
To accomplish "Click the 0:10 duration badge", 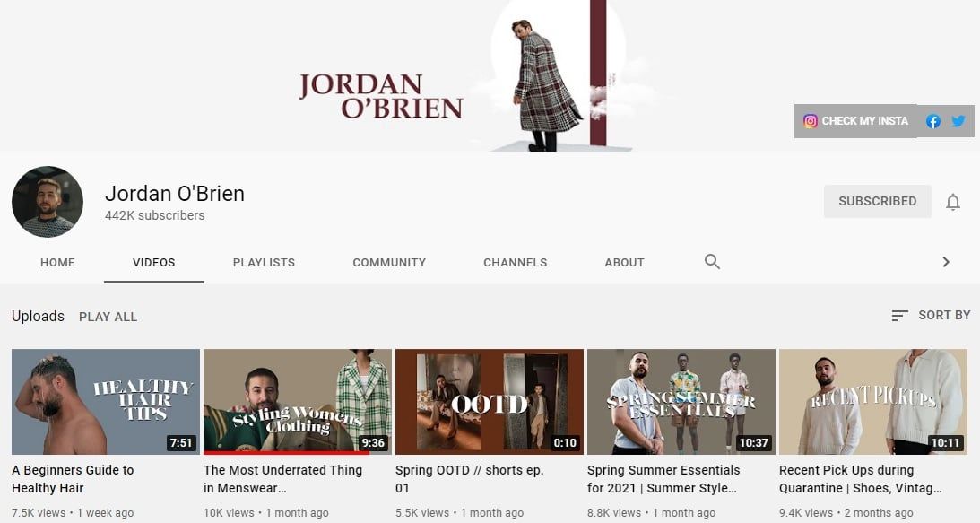I will point(565,443).
